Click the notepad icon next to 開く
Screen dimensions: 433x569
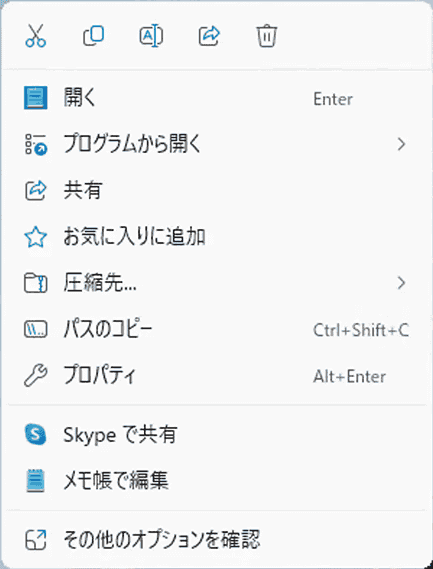click(x=36, y=98)
